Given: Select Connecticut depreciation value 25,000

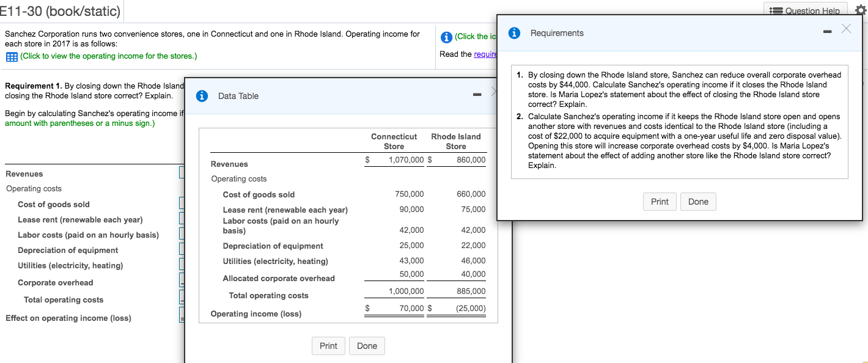Looking at the screenshot, I should tap(412, 246).
